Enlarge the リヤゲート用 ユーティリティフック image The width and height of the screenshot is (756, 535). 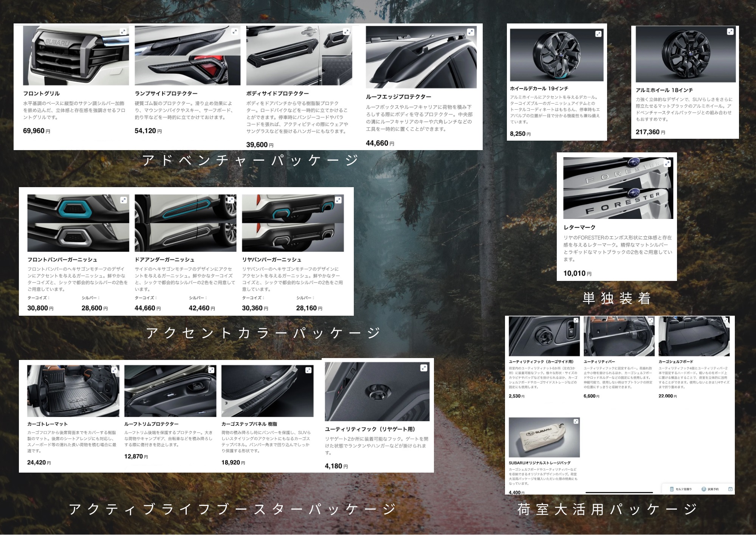pyautogui.click(x=424, y=368)
